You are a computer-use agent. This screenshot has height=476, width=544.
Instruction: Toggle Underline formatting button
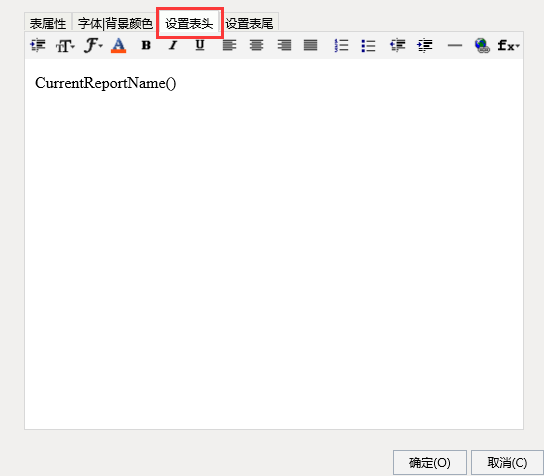200,45
